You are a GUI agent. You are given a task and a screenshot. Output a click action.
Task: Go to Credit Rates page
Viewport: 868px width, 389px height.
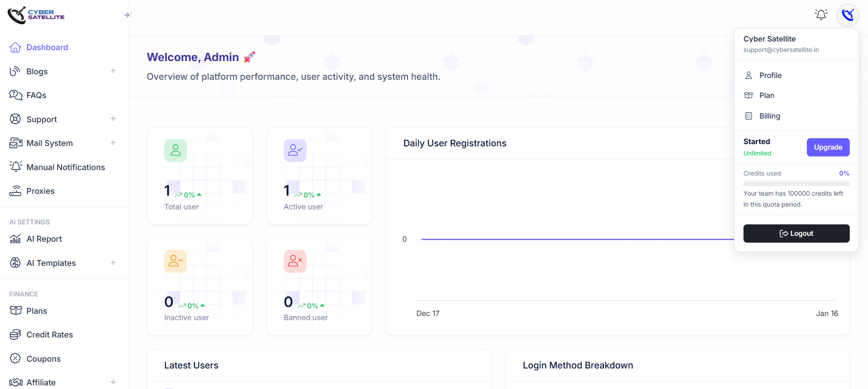pyautogui.click(x=49, y=335)
